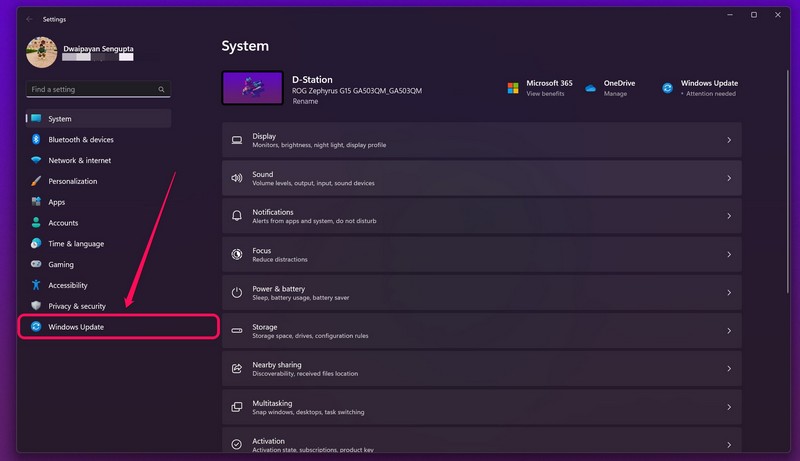Click the Rename link under D-Station
This screenshot has width=800, height=461.
[305, 102]
